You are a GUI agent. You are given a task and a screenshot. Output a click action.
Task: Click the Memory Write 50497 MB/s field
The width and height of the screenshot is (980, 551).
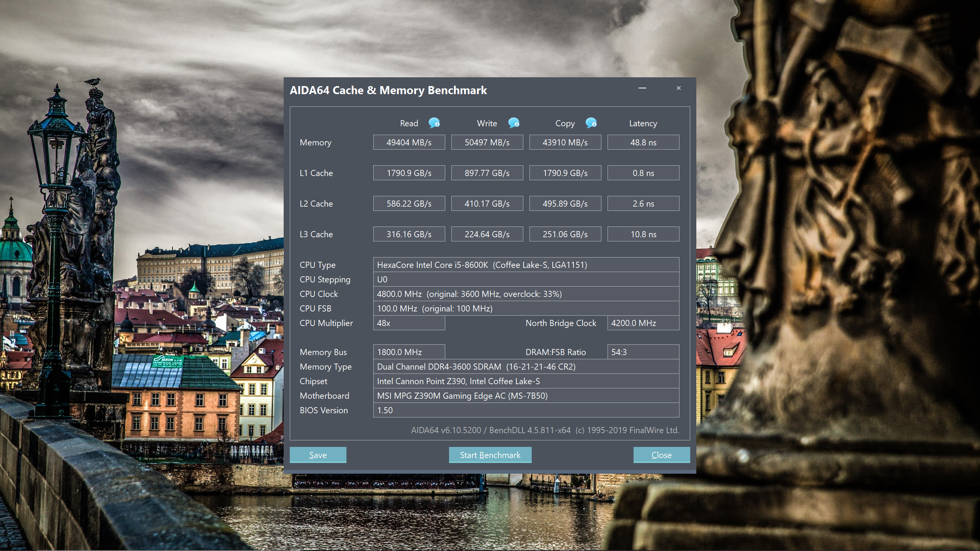(x=487, y=142)
